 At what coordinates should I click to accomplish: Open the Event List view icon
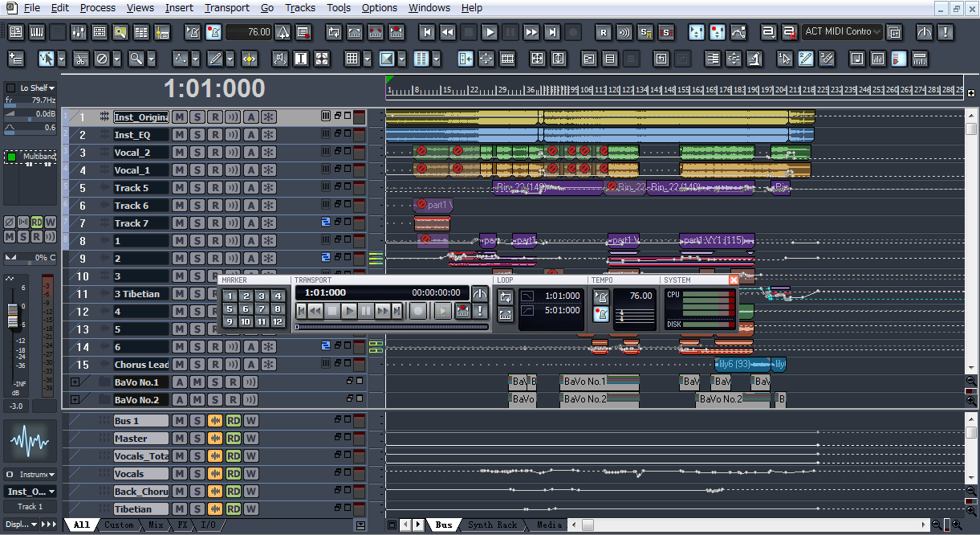click(141, 32)
